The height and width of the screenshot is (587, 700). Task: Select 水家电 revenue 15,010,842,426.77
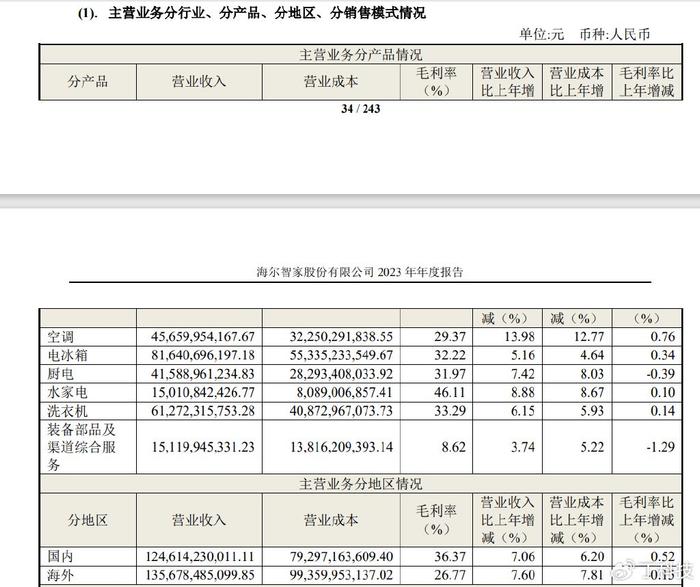(203, 392)
